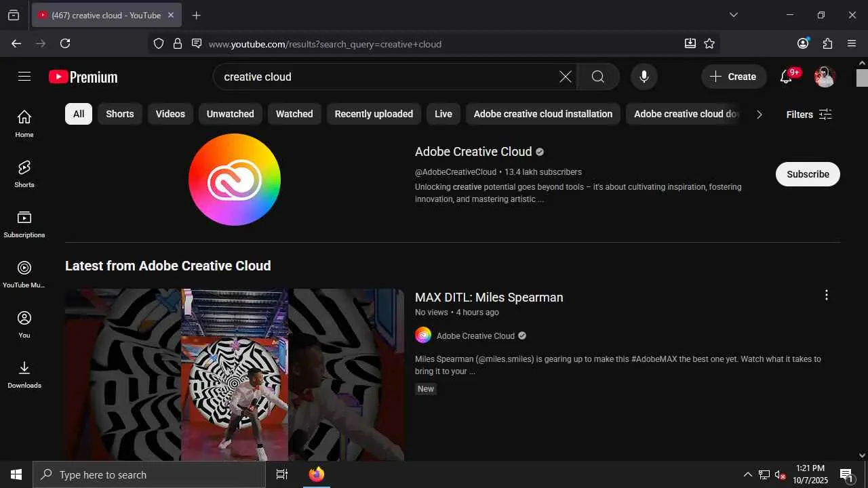Filter results by Watched
868x488 pixels.
(294, 114)
